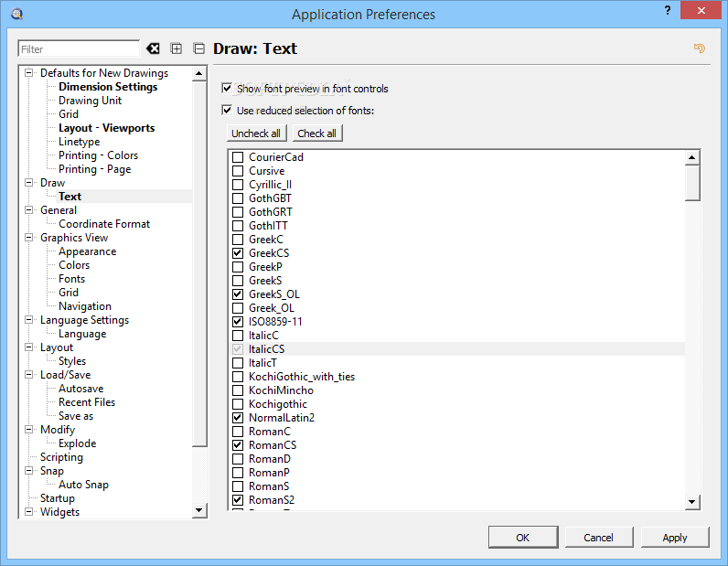Check the Cursive font checkbox
Screen dimensions: 728x566
click(238, 171)
